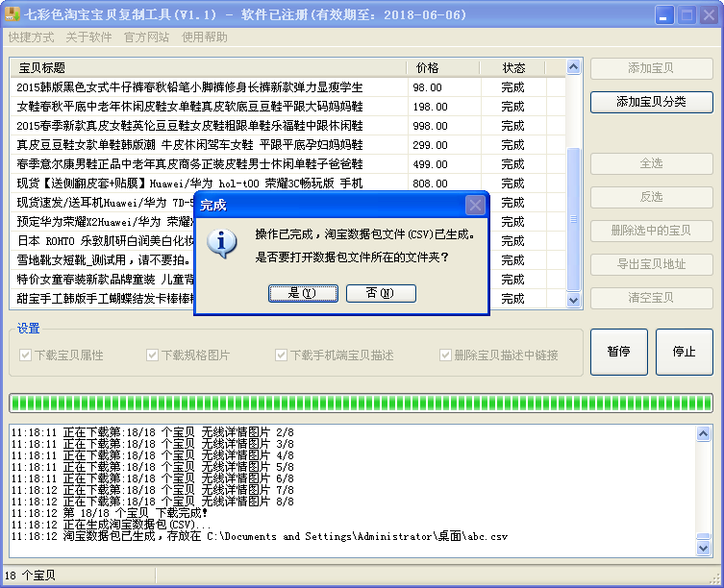This screenshot has height=588, width=724.
Task: Select the row 现货速发/送耳机Huawei
Action: (103, 203)
